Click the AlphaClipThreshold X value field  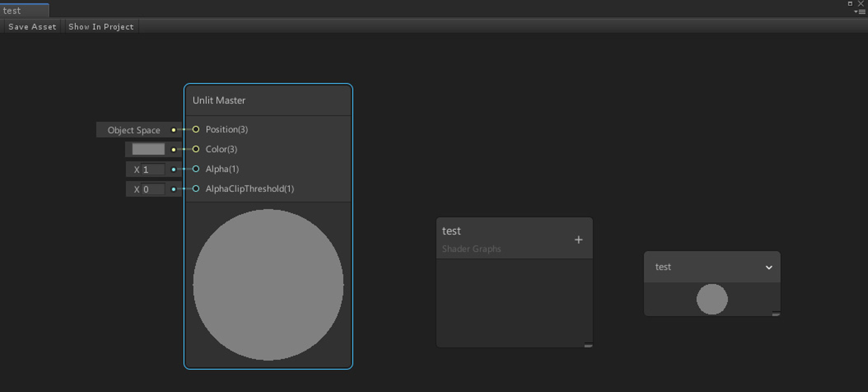pyautogui.click(x=153, y=189)
